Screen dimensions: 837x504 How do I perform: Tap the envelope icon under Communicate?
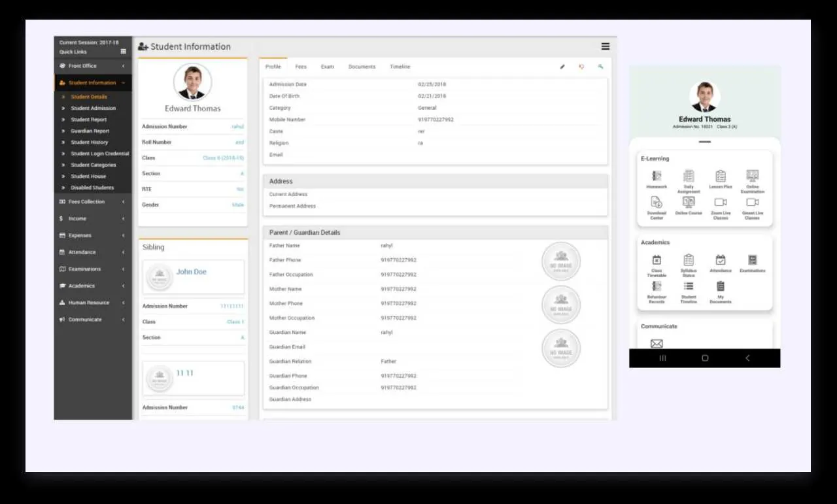(x=657, y=343)
